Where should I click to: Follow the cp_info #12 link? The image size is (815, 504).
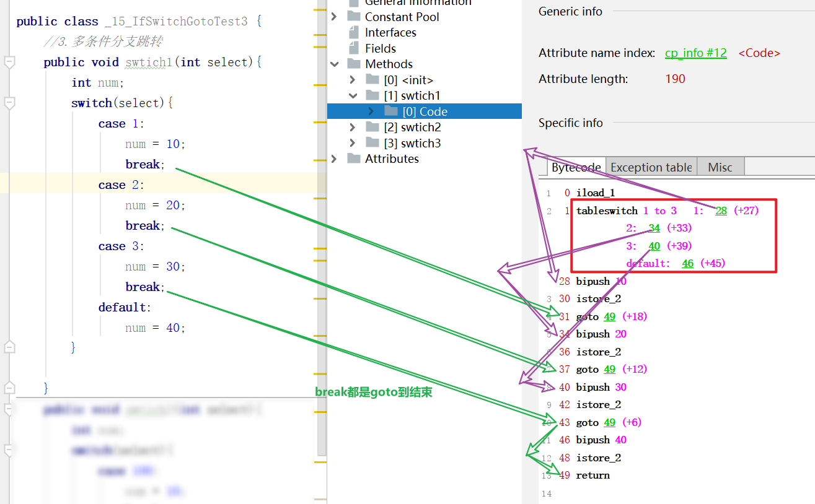pos(695,53)
